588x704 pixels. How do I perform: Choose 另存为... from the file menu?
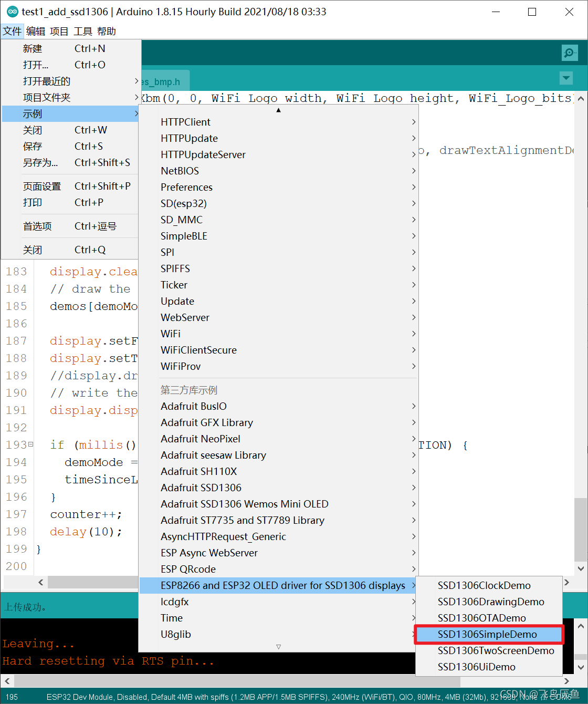click(x=71, y=162)
